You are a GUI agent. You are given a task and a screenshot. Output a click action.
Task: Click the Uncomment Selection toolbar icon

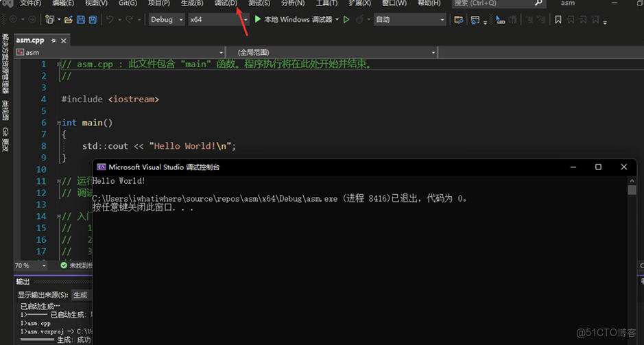point(541,19)
